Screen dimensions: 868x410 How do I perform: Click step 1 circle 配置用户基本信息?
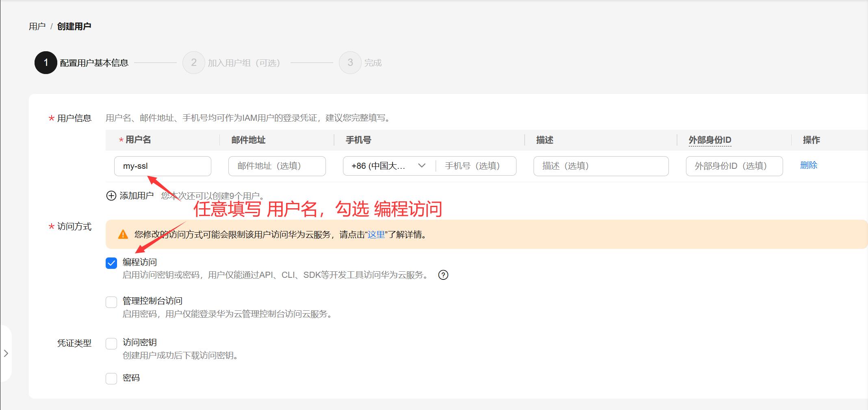click(x=46, y=63)
